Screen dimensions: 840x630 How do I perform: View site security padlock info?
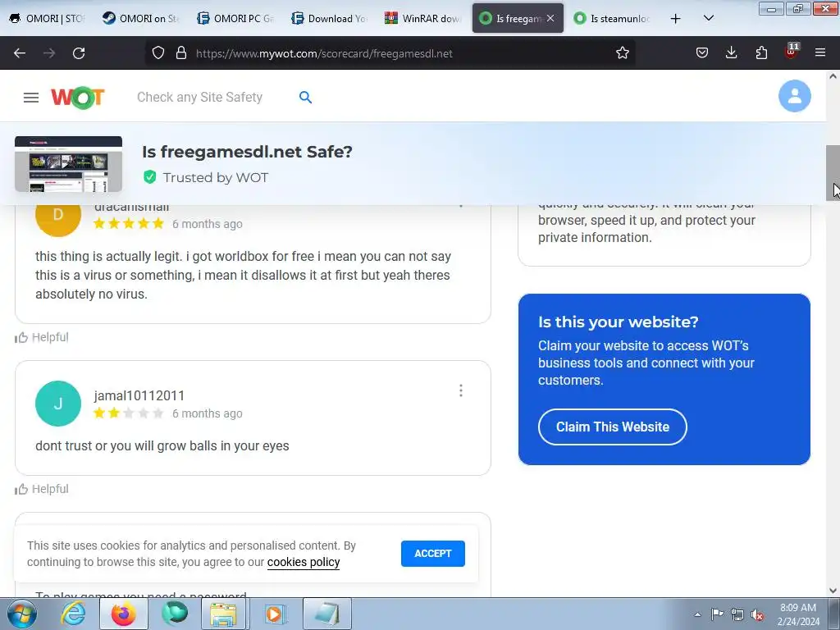[x=181, y=53]
